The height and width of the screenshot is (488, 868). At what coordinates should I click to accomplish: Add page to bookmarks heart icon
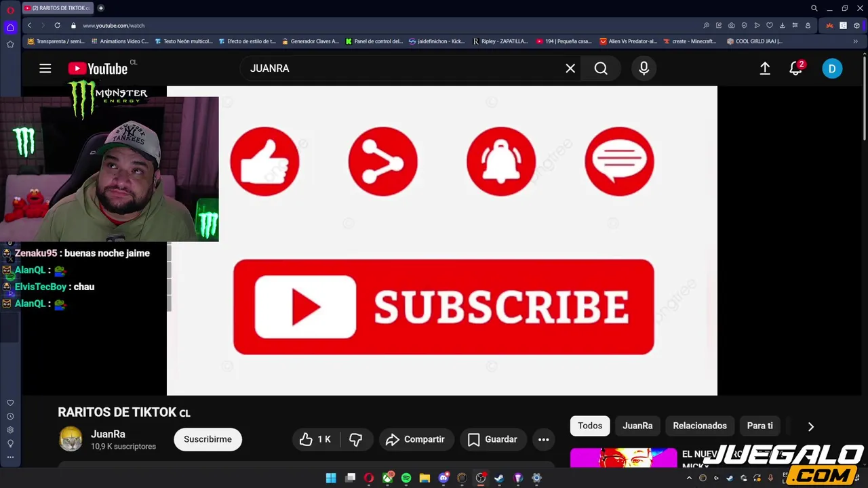click(x=769, y=25)
